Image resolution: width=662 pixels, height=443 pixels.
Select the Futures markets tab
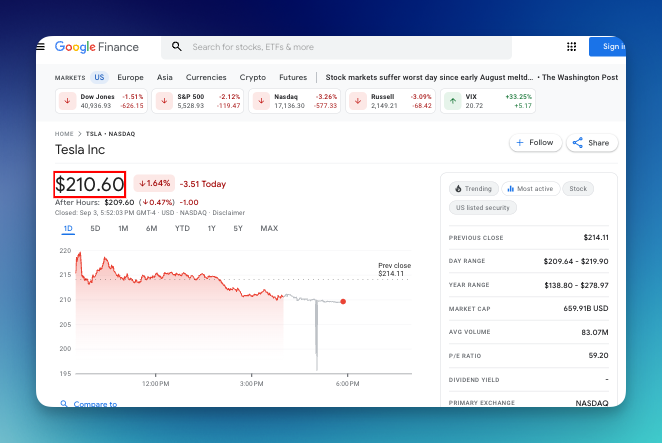click(293, 77)
